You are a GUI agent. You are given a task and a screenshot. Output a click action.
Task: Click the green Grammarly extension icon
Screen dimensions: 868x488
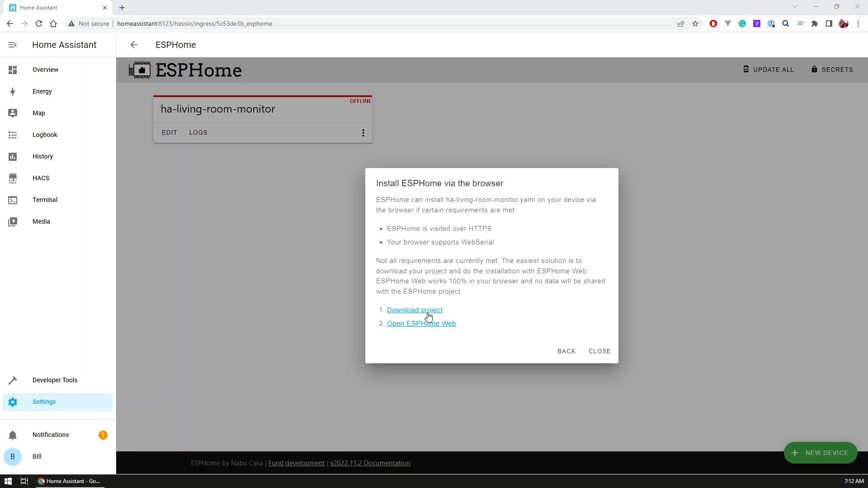tap(742, 23)
